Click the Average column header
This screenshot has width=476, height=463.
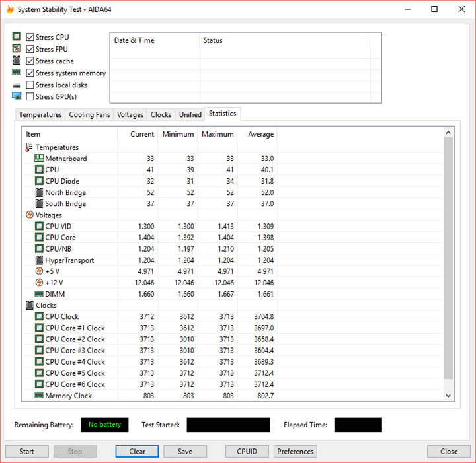point(257,134)
